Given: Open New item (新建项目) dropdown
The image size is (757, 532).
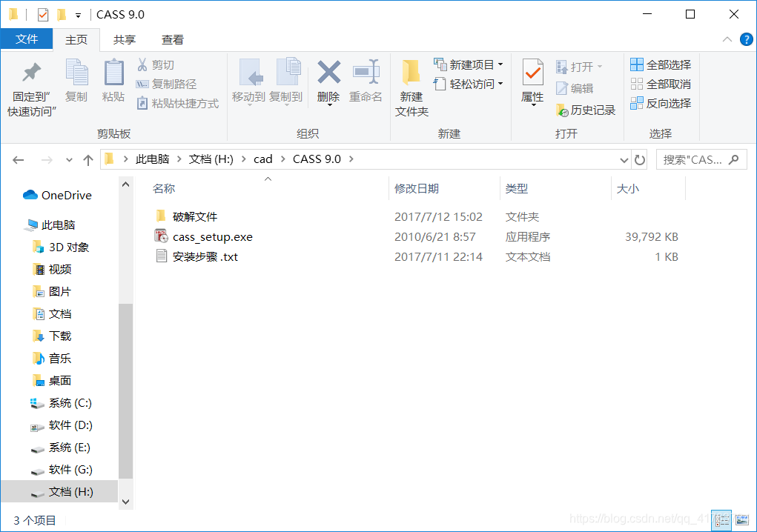Looking at the screenshot, I should (x=469, y=64).
